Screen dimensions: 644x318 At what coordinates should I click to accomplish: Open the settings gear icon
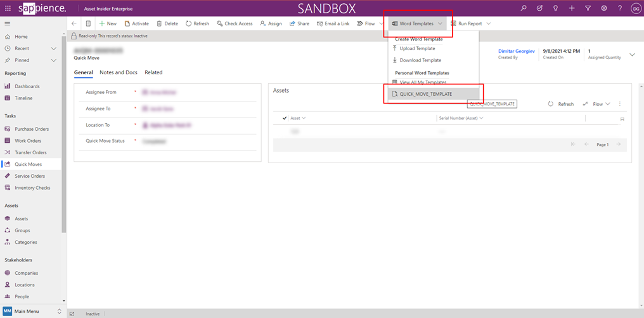point(604,8)
